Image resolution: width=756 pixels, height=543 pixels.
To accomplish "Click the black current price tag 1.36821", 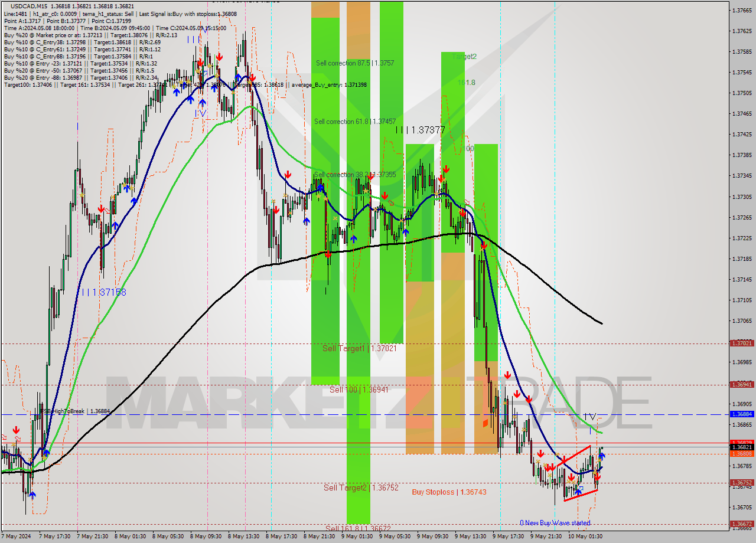I will click(742, 447).
